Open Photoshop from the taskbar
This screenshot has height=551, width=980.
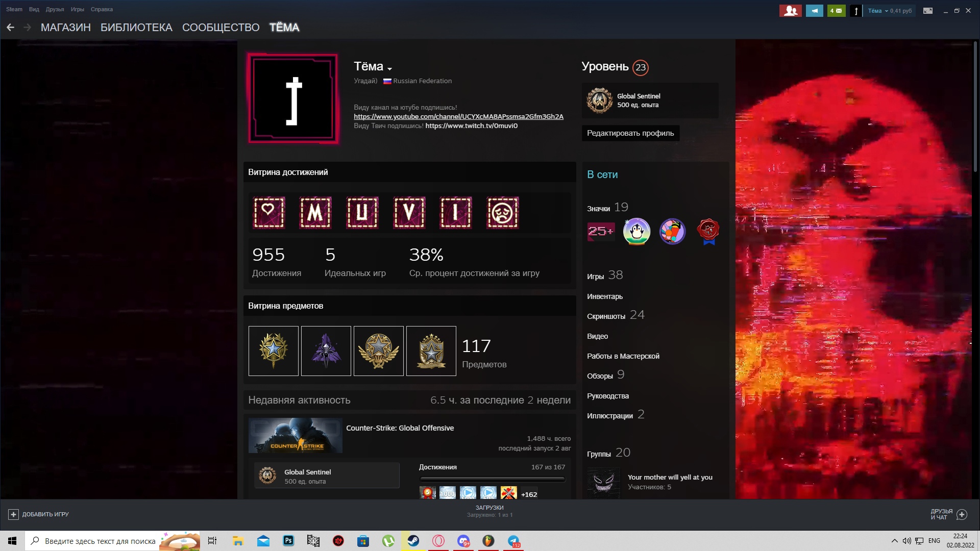(288, 541)
